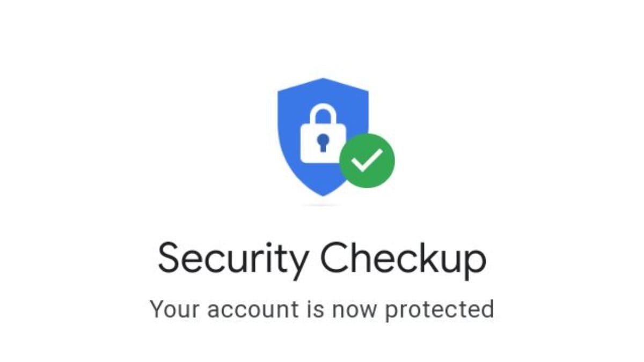
Task: Click the green checkmark circle badge
Action: [x=367, y=160]
